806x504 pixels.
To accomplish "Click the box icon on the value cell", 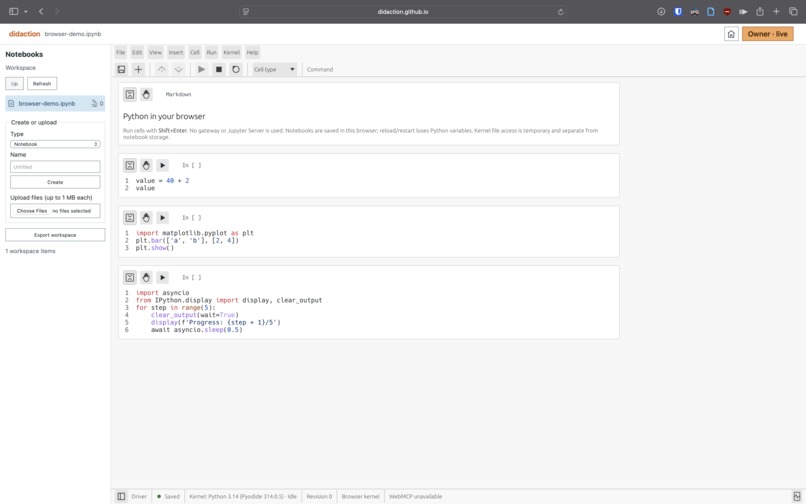I will (130, 165).
